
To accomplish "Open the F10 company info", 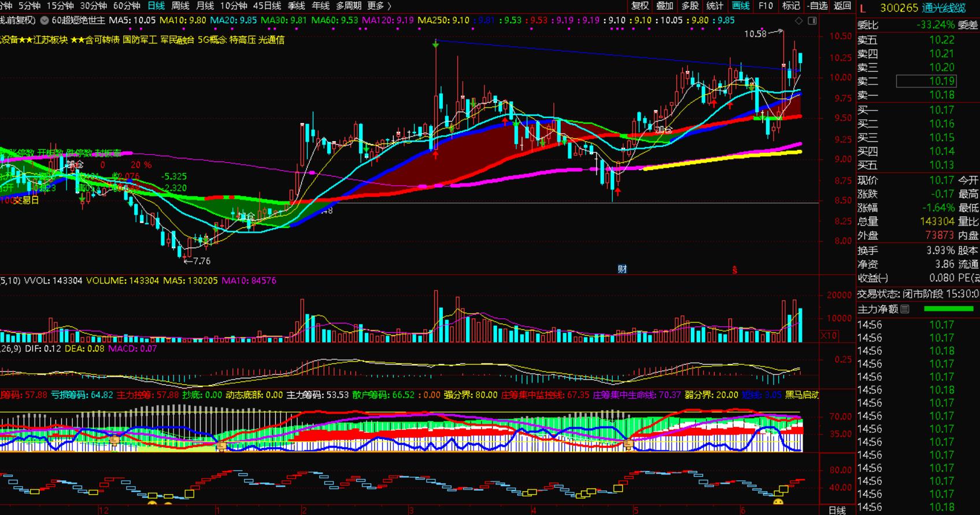I will [x=765, y=6].
